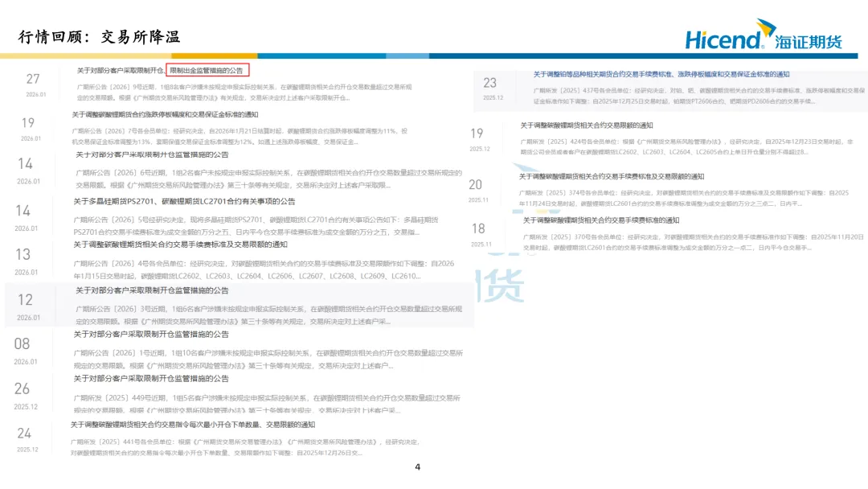Click the date 19 2026.01

pos(30,129)
